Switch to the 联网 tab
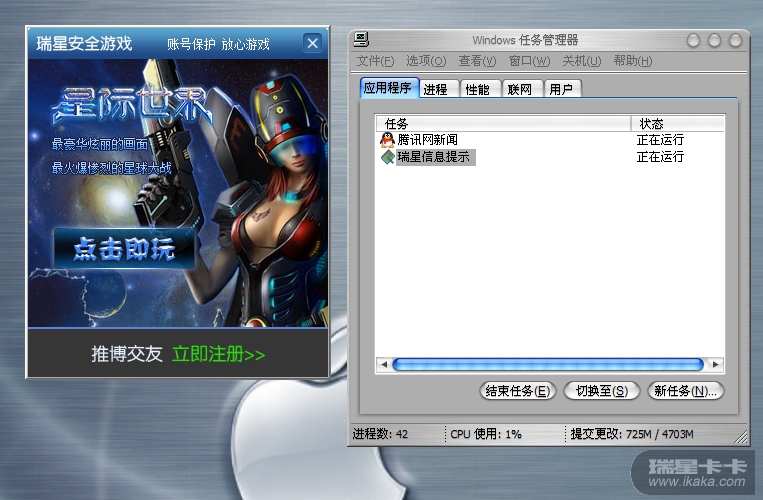 tap(522, 89)
